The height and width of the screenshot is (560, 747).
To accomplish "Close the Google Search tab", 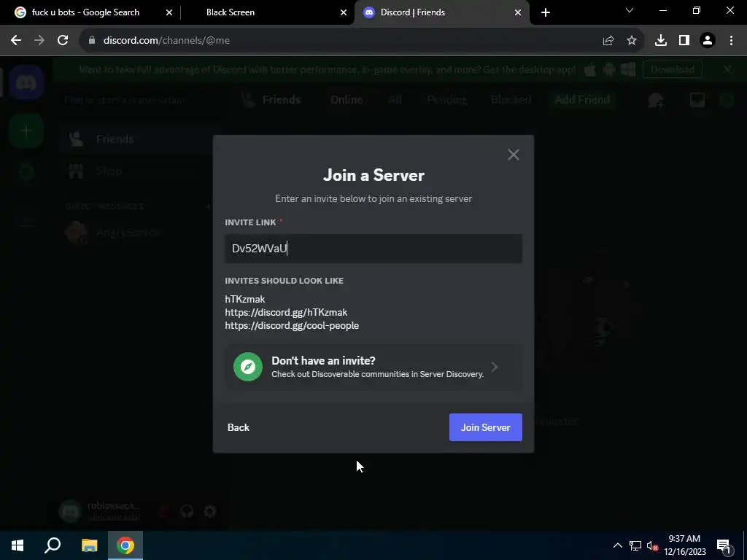I will click(x=169, y=12).
